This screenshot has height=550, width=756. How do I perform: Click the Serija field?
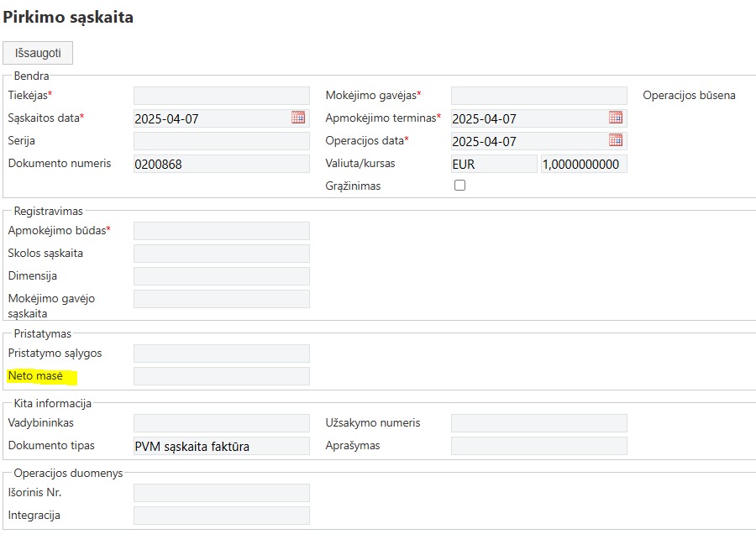click(x=222, y=141)
